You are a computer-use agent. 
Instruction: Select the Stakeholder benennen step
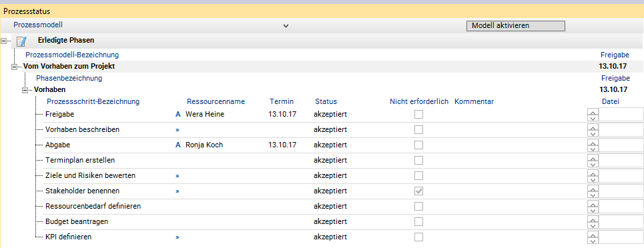(83, 191)
